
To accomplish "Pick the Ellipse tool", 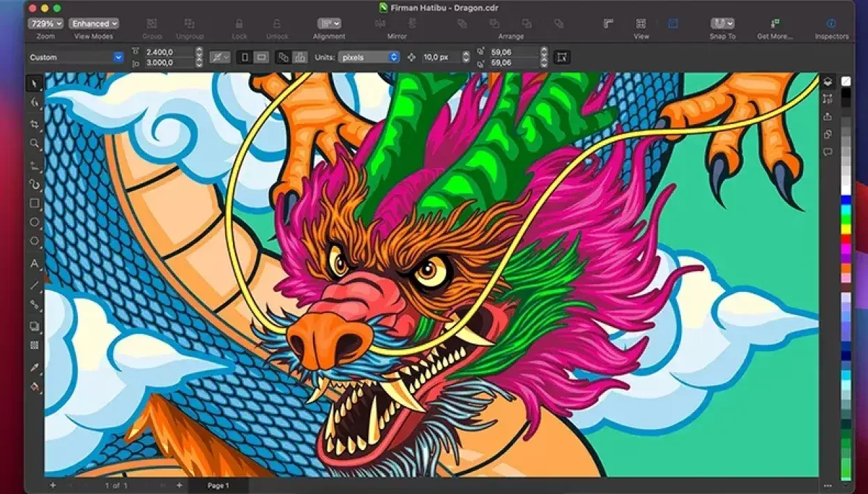I will pyautogui.click(x=34, y=222).
